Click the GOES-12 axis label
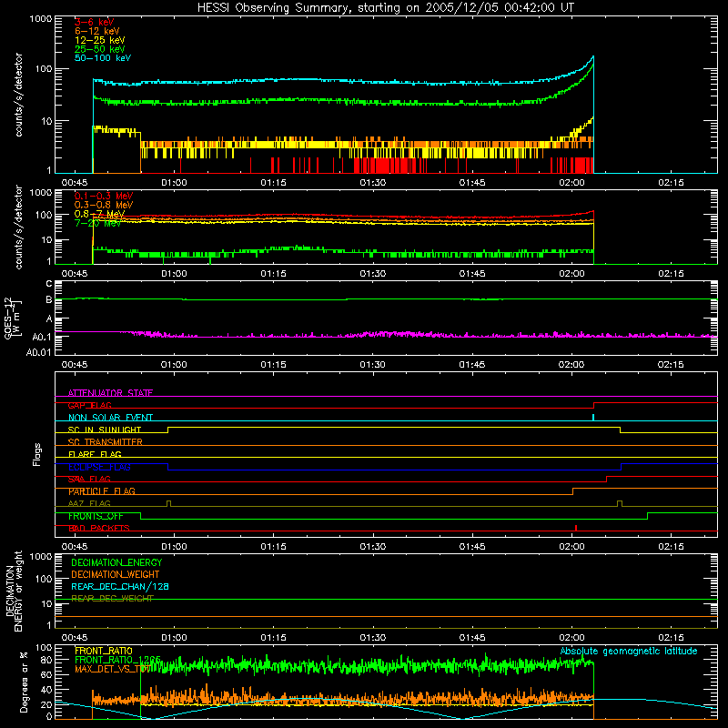Viewport: 728px width, 728px height. [12, 318]
